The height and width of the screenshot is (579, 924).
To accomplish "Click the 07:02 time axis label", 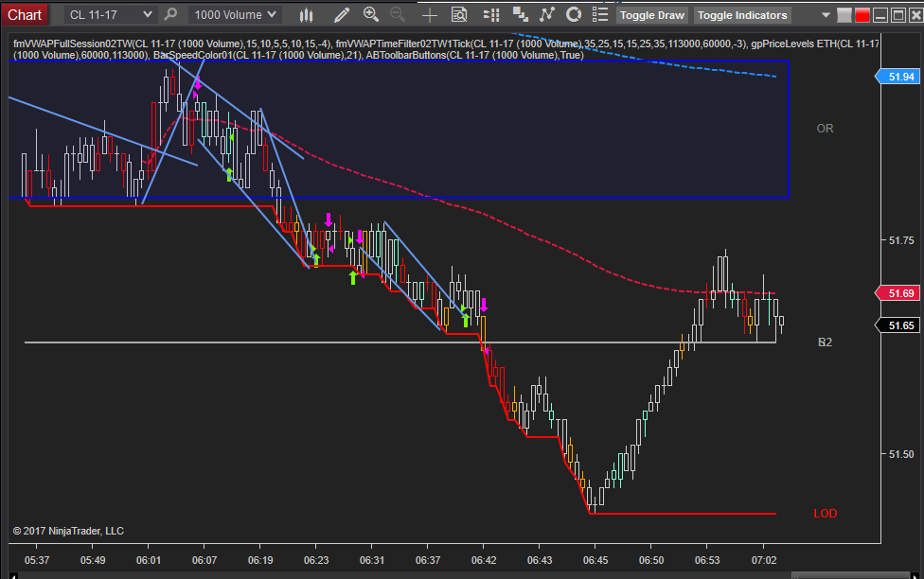I will [764, 560].
